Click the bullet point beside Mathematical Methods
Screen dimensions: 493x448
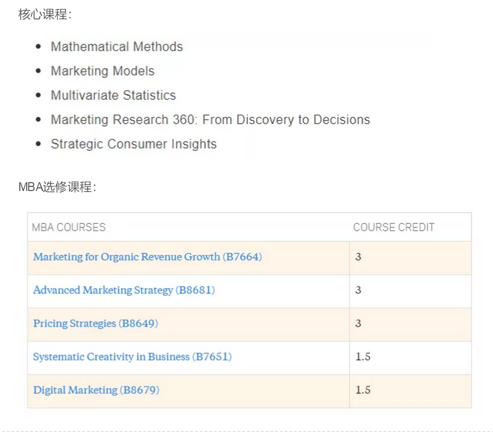point(38,47)
